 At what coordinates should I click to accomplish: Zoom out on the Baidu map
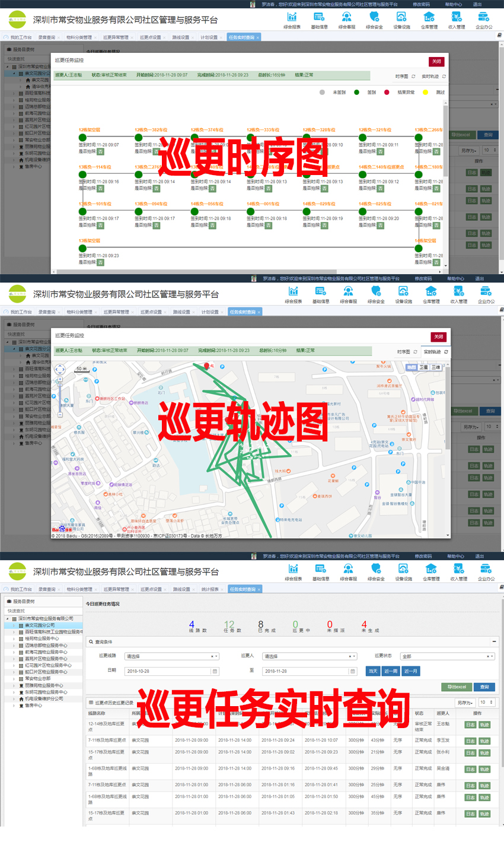[60, 415]
